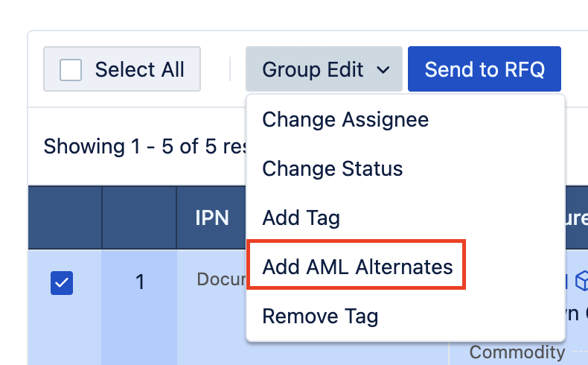The height and width of the screenshot is (365, 588).
Task: Click the IPN column header
Action: [211, 218]
